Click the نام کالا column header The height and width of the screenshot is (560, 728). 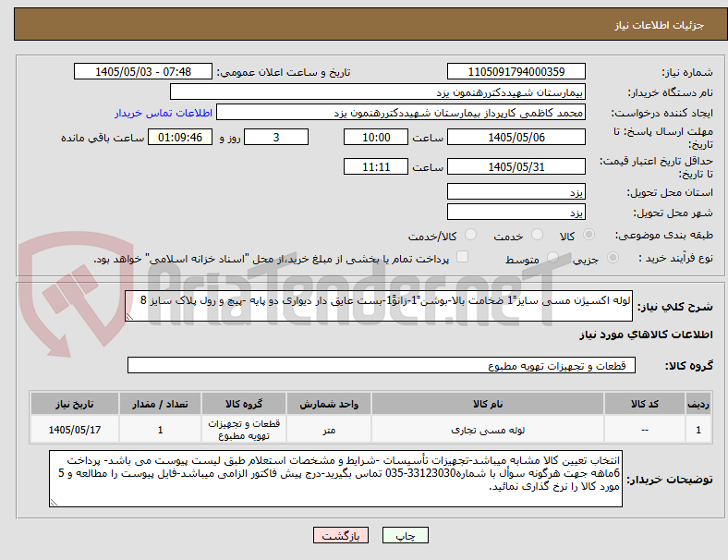coord(488,404)
